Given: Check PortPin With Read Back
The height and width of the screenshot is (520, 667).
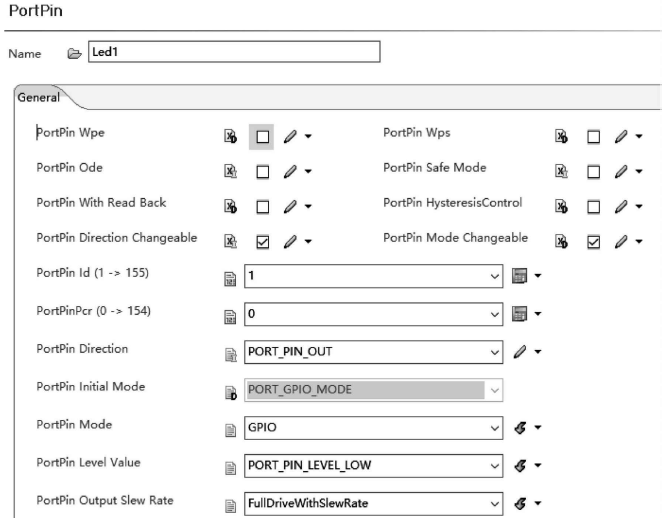Looking at the screenshot, I should tap(262, 206).
